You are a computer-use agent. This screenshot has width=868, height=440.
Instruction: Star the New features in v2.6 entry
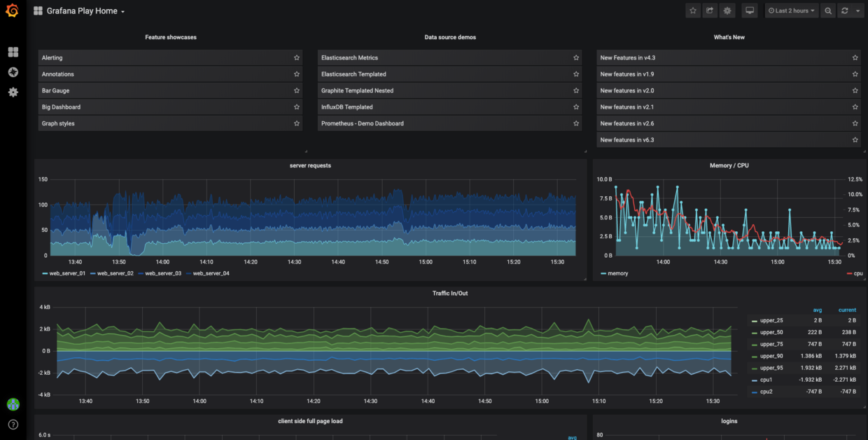coord(855,123)
